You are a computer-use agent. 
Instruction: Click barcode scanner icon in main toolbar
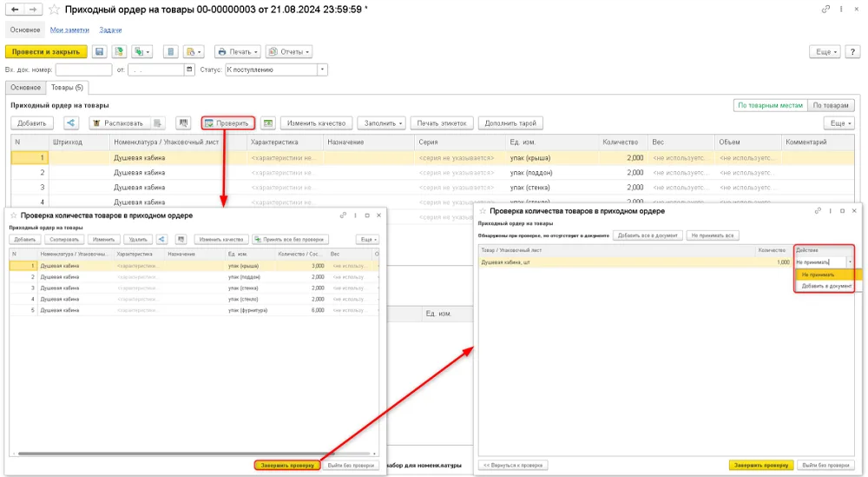[183, 123]
